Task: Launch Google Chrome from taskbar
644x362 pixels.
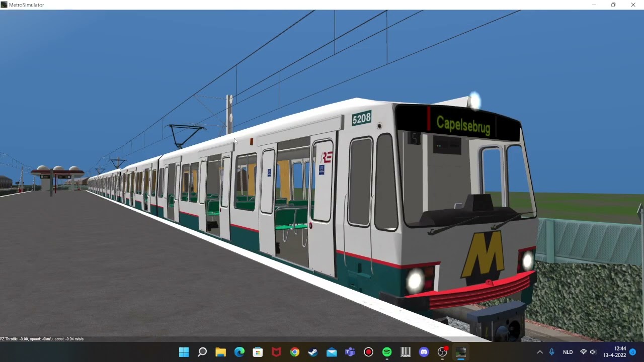Action: 295,352
